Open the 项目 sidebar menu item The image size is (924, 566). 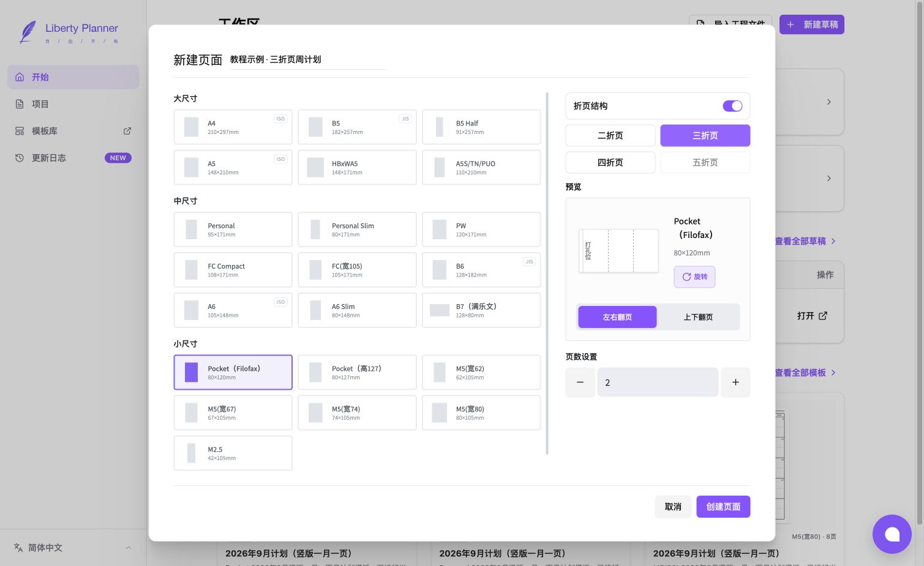(x=73, y=104)
